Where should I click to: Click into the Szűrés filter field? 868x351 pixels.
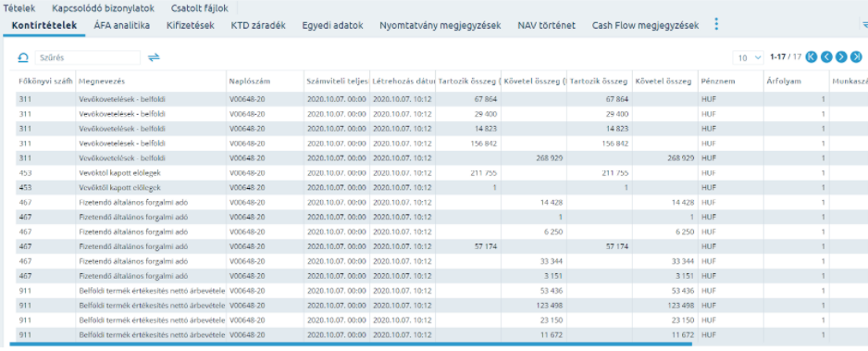pyautogui.click(x=88, y=57)
